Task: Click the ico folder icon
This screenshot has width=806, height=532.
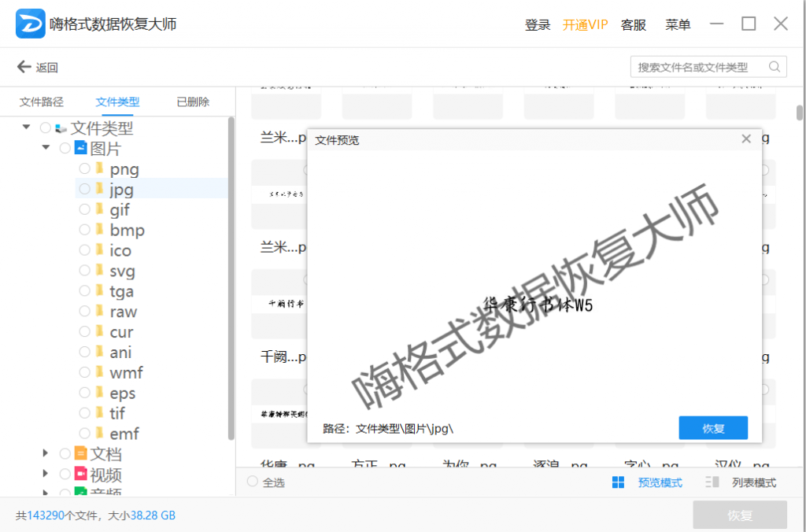Action: coord(100,249)
